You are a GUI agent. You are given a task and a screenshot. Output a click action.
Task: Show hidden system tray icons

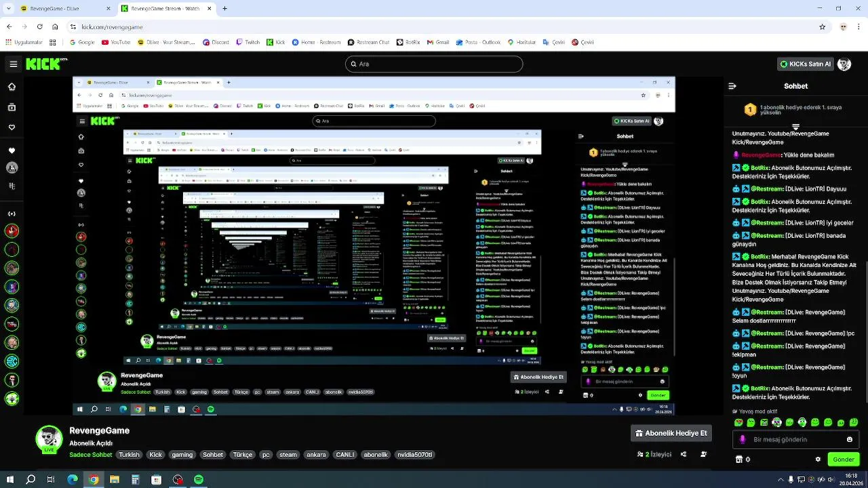(779, 479)
